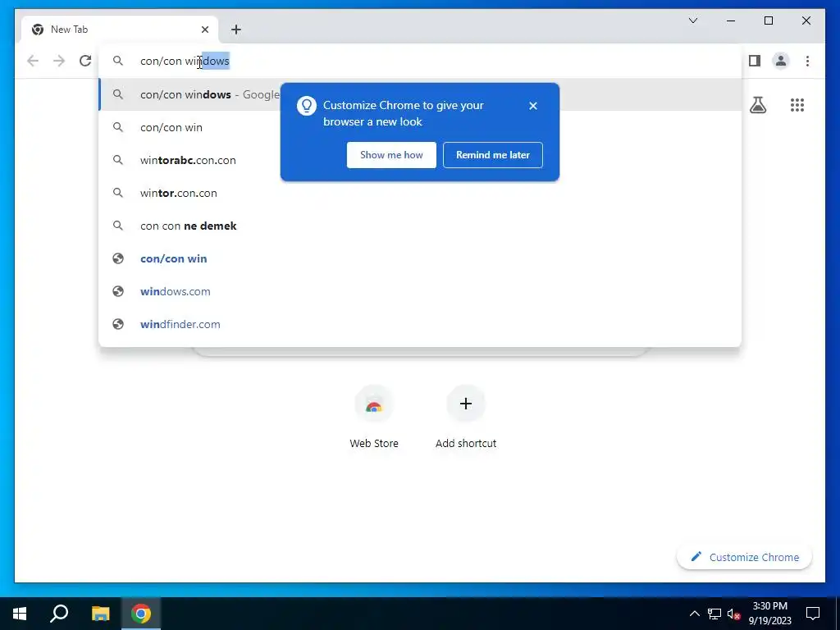
Task: Click the forward navigation arrow
Action: point(59,61)
